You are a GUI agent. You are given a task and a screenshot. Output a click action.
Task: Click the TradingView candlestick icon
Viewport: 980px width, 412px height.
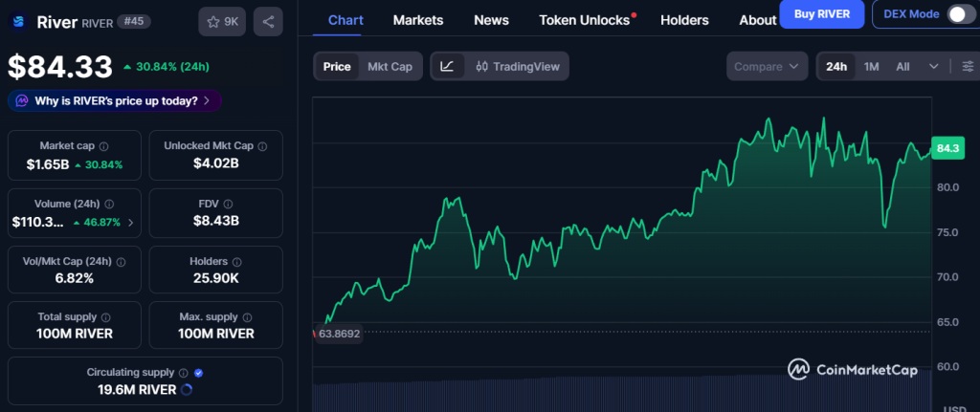point(482,66)
